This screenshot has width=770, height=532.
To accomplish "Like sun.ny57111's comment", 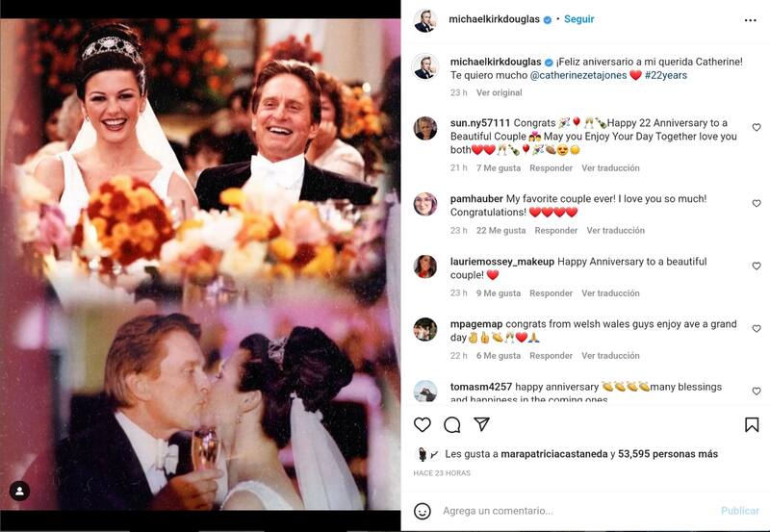I will [x=756, y=128].
